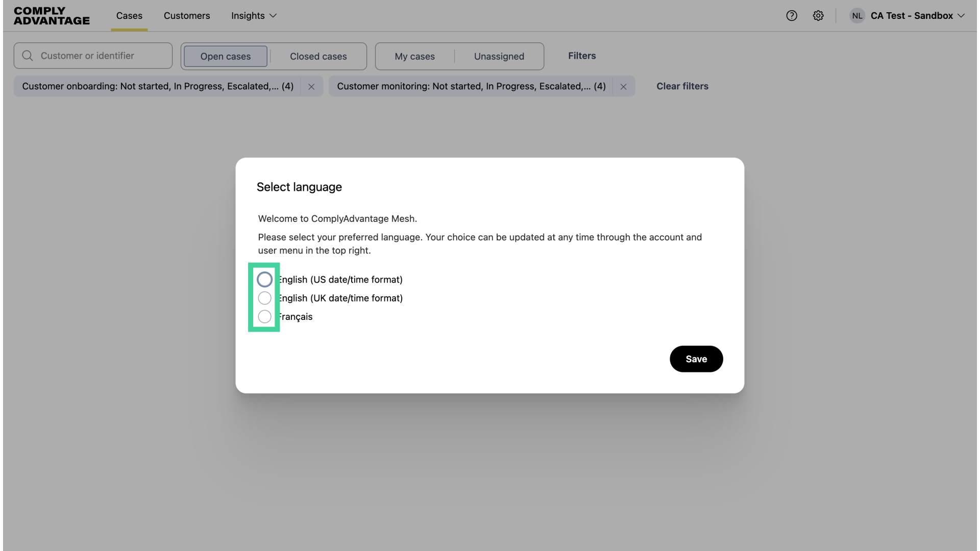The width and height of the screenshot is (980, 551).
Task: Open the settings gear icon
Action: pos(818,15)
